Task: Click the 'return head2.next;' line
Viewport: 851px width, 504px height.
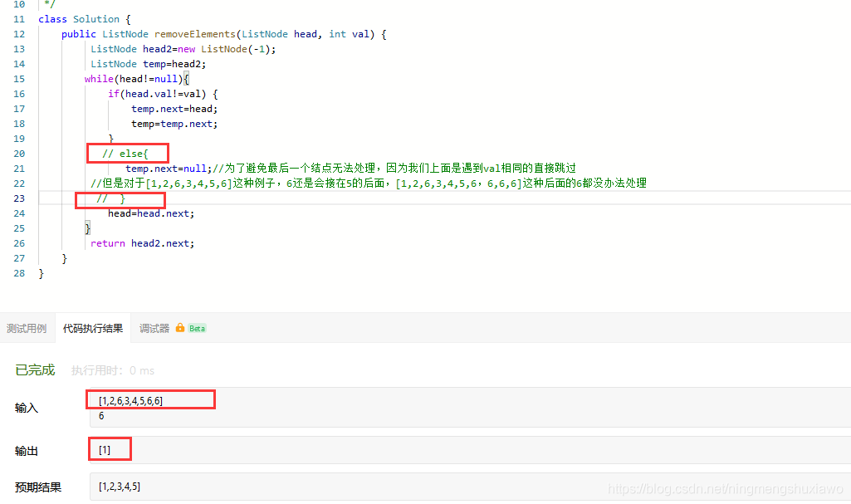Action: tap(142, 243)
